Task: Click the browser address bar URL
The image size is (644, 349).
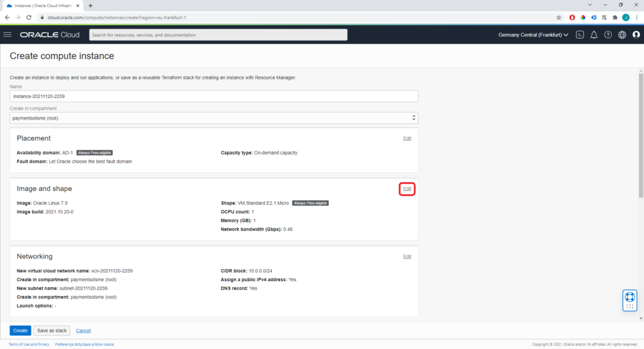Action: 116,18
